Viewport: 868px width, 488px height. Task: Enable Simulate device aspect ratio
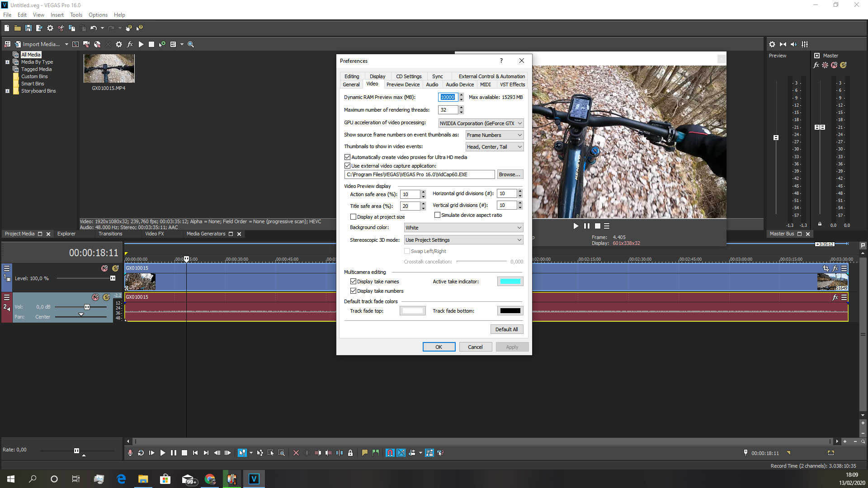pos(438,215)
